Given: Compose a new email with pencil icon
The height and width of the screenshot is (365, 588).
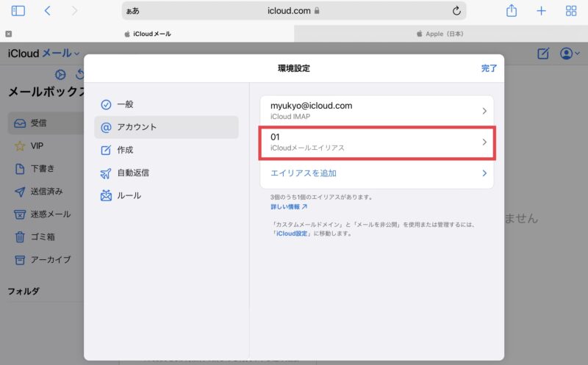Looking at the screenshot, I should coord(543,54).
